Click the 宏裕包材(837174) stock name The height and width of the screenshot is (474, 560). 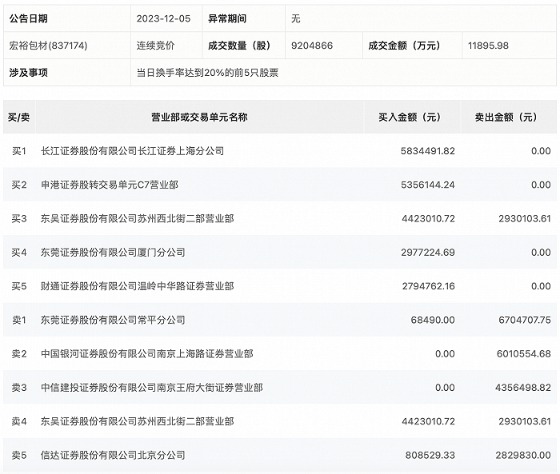(48, 46)
